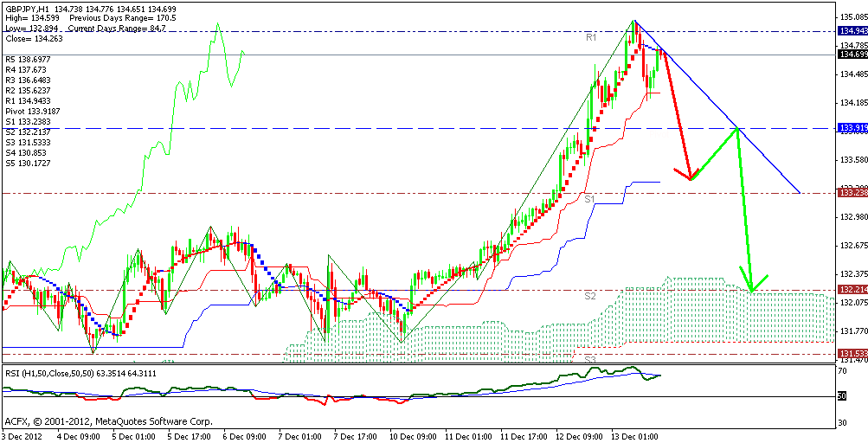The height and width of the screenshot is (443, 868).
Task: Select the 13 Dec 01:00 time label
Action: point(634,436)
